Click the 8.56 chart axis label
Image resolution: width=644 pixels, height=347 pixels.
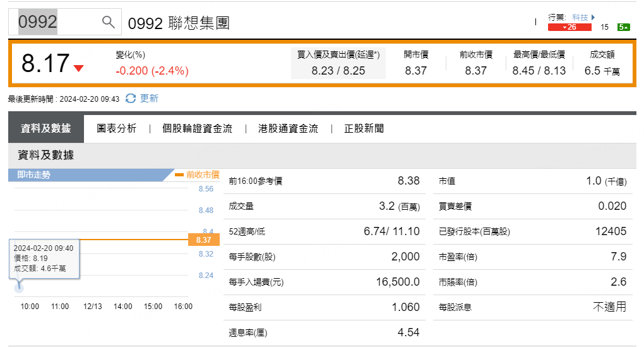pyautogui.click(x=206, y=189)
